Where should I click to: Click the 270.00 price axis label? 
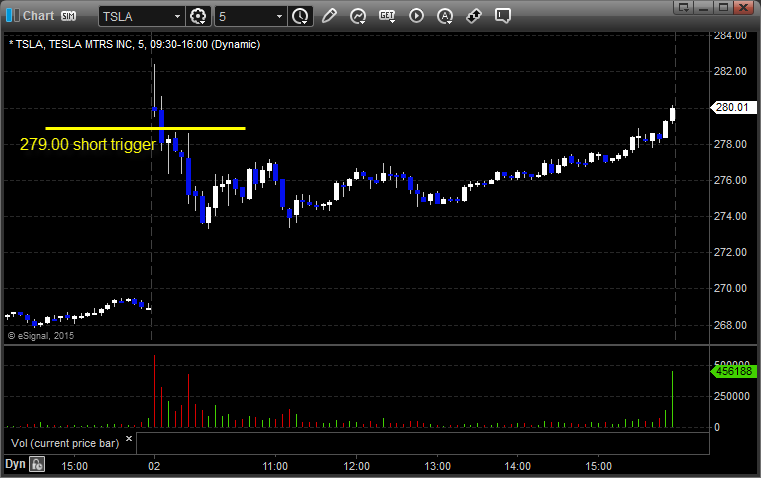(x=730, y=288)
